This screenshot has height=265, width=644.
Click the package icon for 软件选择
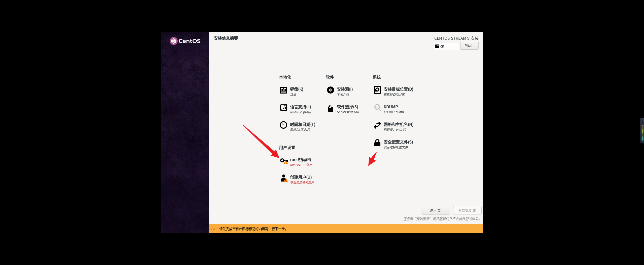coord(330,108)
